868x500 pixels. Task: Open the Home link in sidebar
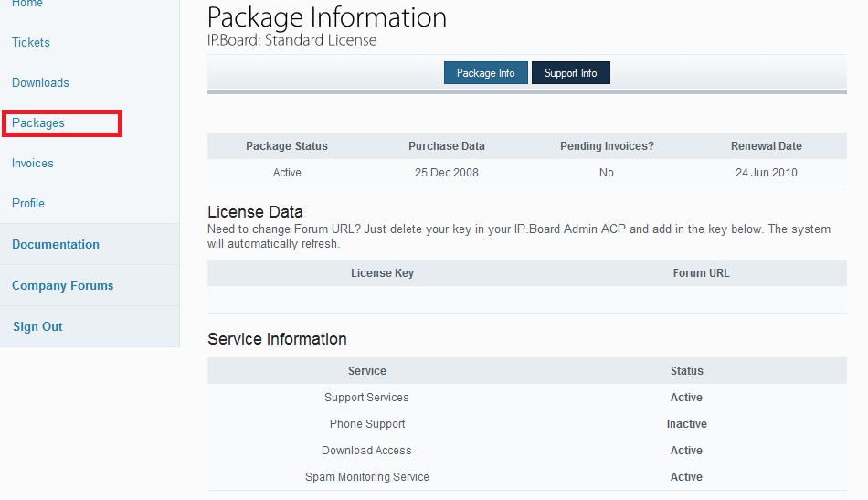[x=27, y=4]
